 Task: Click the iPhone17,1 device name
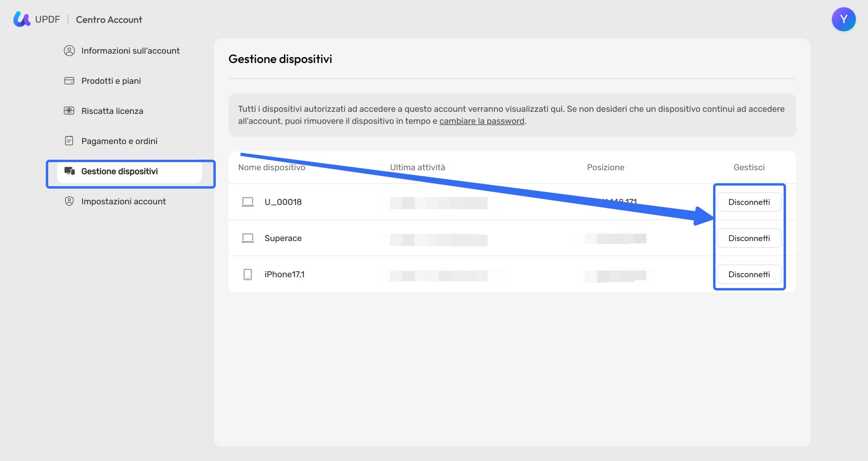[x=284, y=274]
